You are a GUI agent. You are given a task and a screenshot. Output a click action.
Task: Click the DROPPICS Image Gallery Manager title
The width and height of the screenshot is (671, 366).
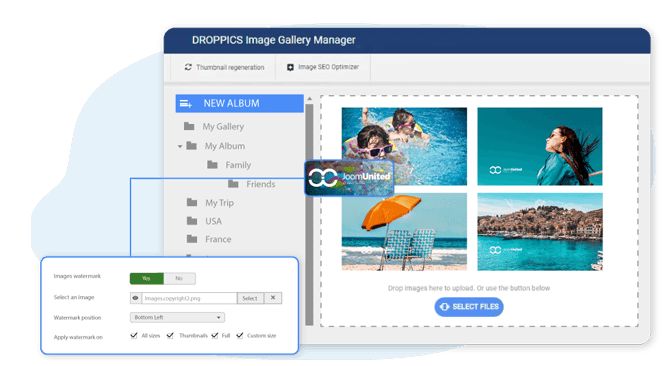coord(273,40)
